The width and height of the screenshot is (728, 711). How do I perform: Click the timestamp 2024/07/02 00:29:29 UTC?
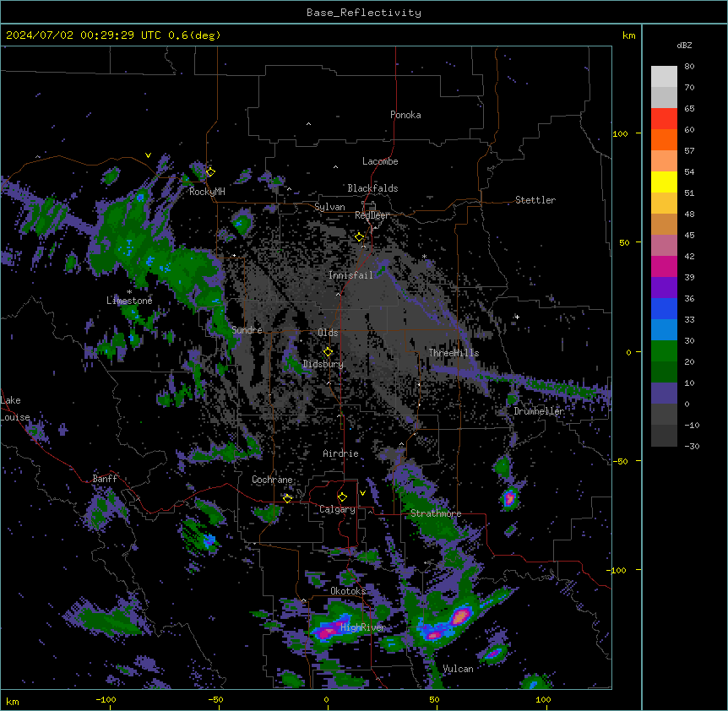pos(84,35)
